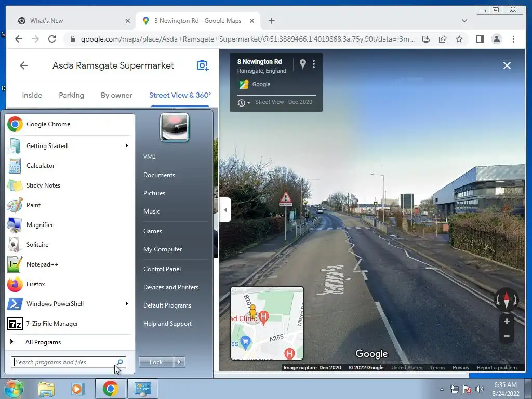Open Magnifier from the Start menu
This screenshot has height=399, width=532.
[70, 224]
